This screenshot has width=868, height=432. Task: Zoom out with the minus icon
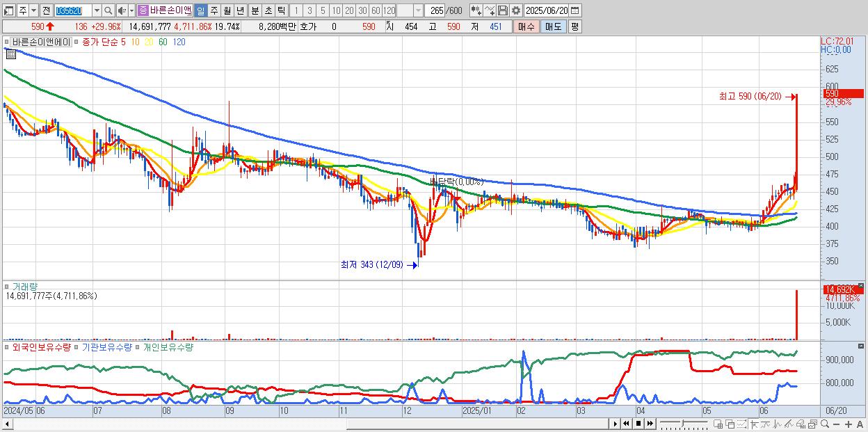(x=837, y=424)
